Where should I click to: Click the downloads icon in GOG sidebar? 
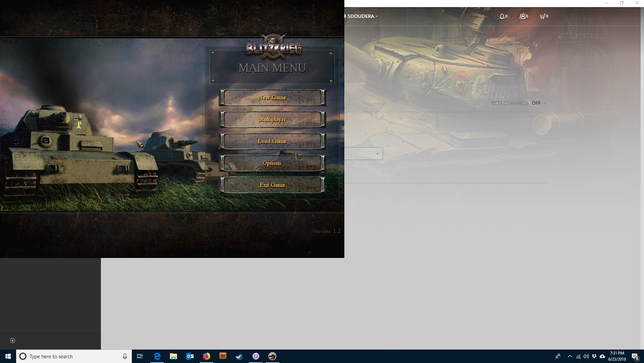point(12,340)
